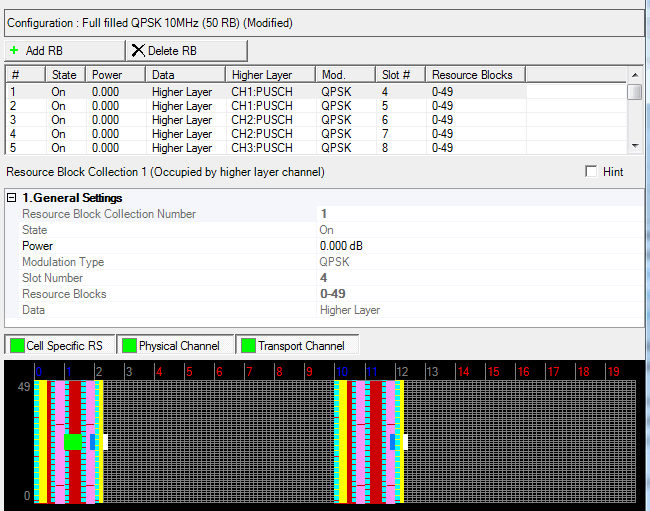Image resolution: width=650 pixels, height=511 pixels.
Task: Click the Physical Channel green icon
Action: (129, 346)
